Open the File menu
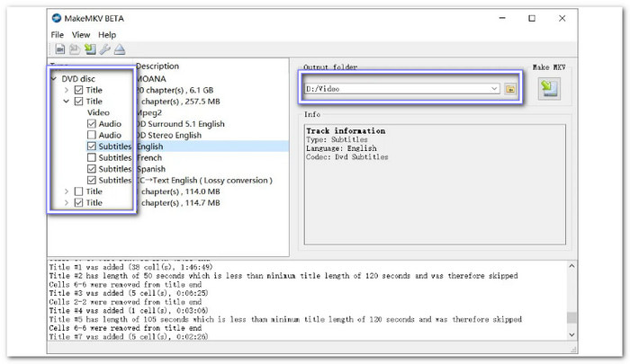The image size is (630, 364). [x=58, y=34]
